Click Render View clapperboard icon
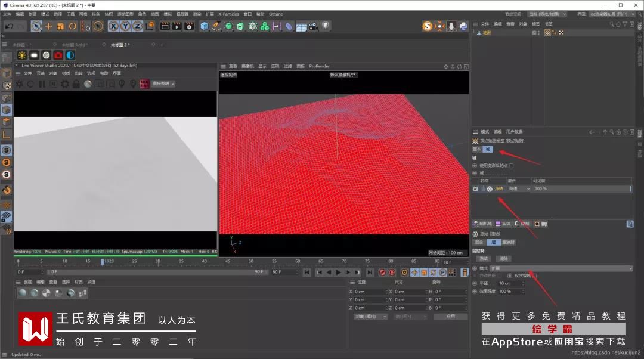The image size is (644, 359). [x=165, y=26]
